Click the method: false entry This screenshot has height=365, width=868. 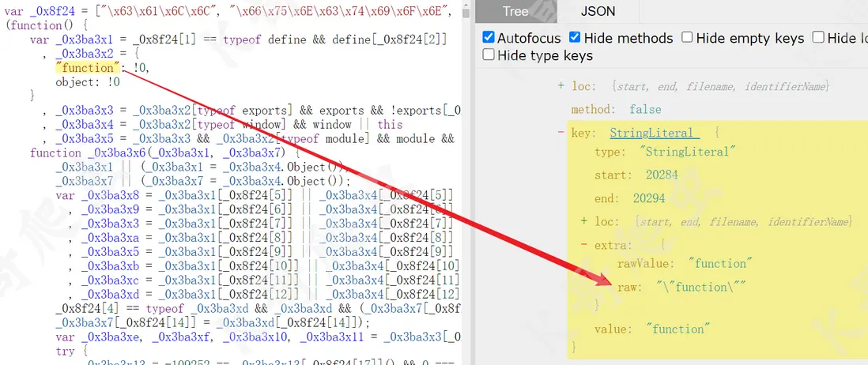point(616,110)
